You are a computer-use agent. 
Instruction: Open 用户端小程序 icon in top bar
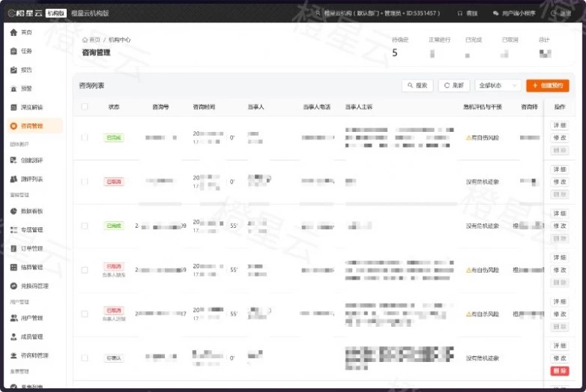(496, 13)
